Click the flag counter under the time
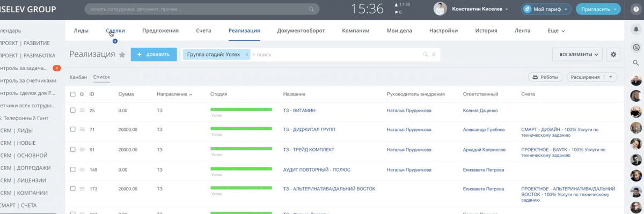 click(x=398, y=12)
